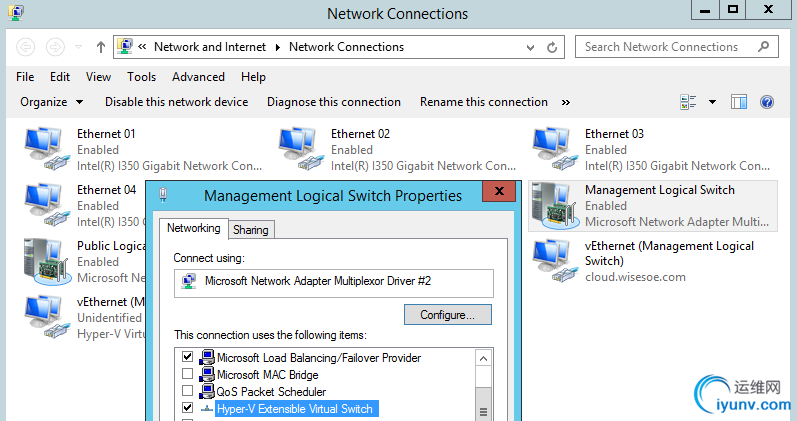The image size is (797, 421).
Task: Click the Configure... button
Action: (x=448, y=315)
